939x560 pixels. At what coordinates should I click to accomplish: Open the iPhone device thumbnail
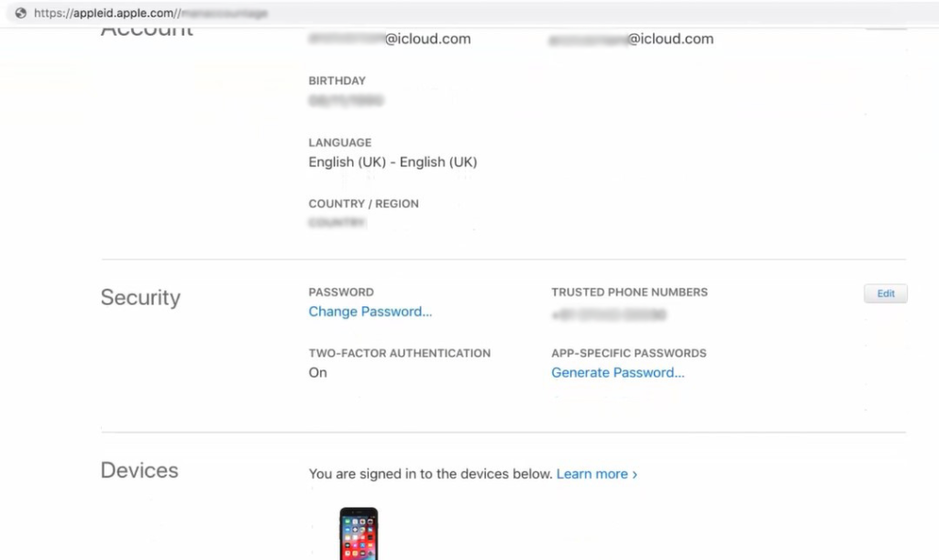click(x=359, y=533)
